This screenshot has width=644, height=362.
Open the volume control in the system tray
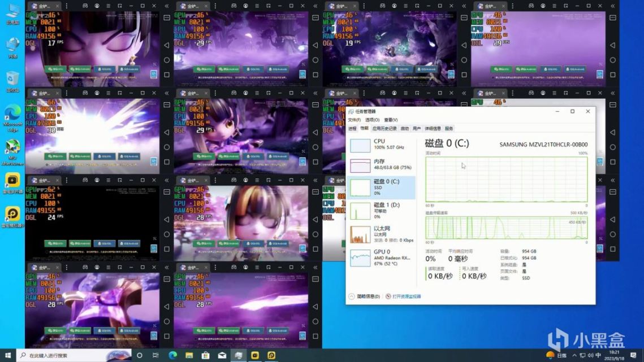pos(590,355)
